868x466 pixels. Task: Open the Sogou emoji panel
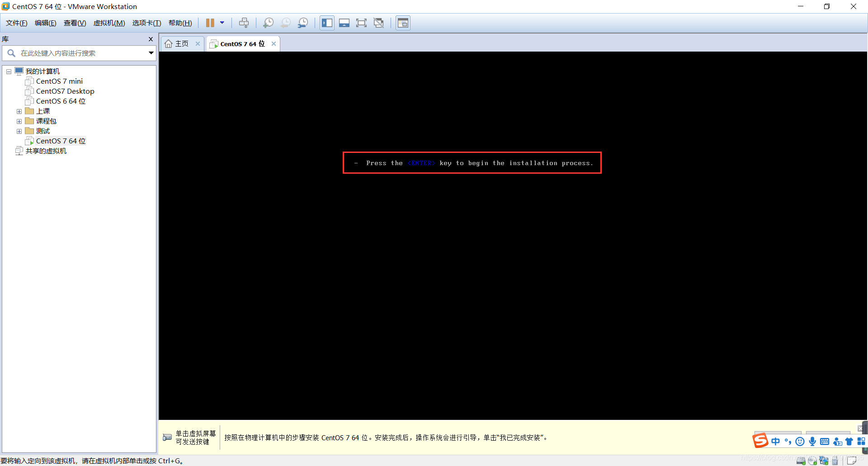click(x=800, y=442)
